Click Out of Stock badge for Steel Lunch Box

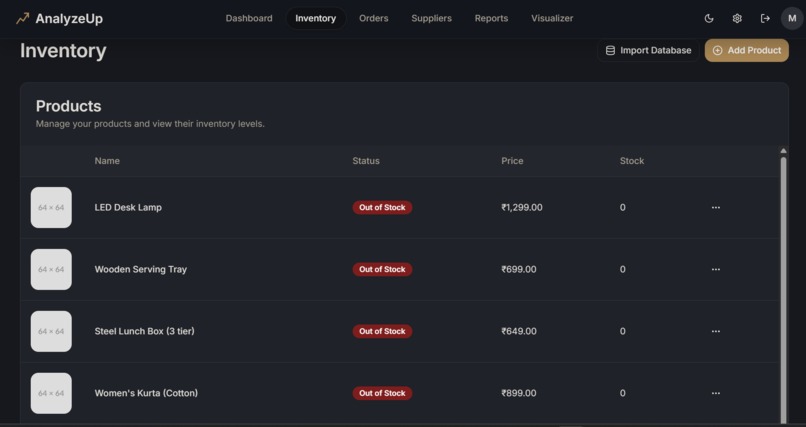coord(382,331)
